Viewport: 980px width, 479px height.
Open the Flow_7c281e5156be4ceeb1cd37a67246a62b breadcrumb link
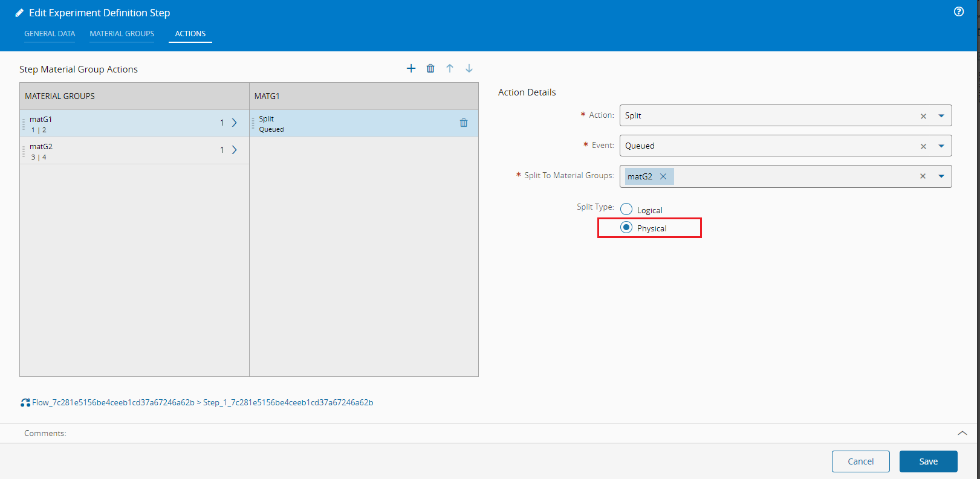pos(114,403)
